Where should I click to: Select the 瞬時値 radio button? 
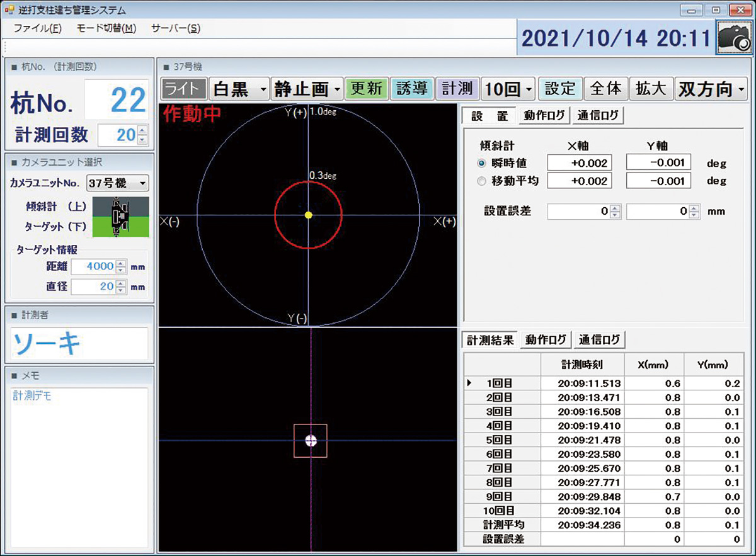[482, 164]
